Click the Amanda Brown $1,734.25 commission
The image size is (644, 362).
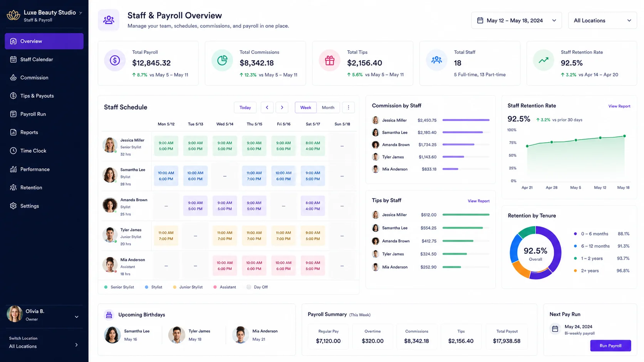click(428, 145)
